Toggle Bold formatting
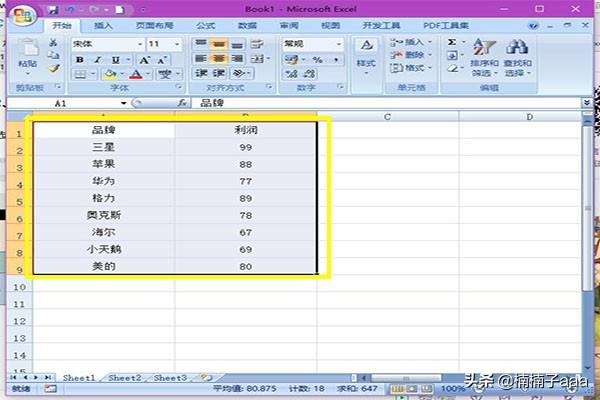Viewport: 600px width, 400px height. (80, 60)
